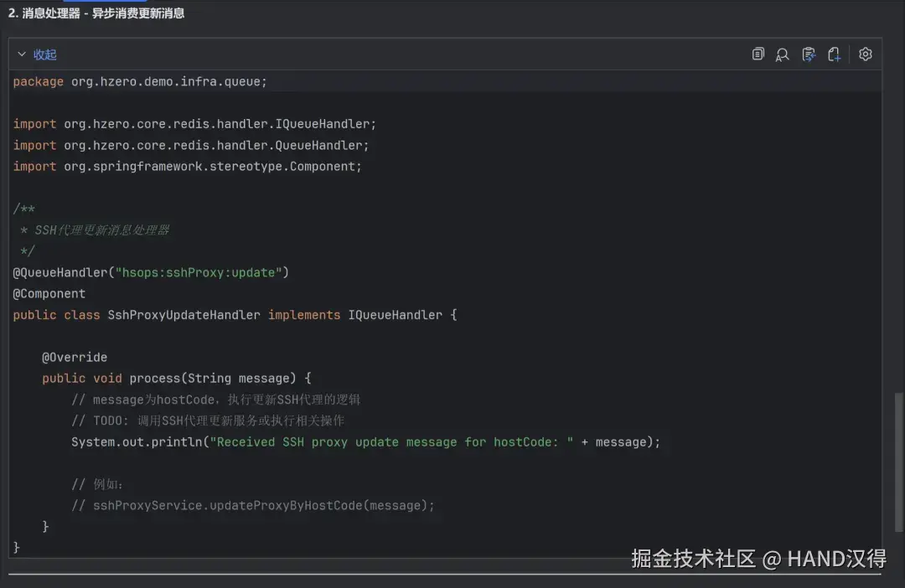Create new file from code snippet
This screenshot has height=588, width=905.
(x=834, y=54)
